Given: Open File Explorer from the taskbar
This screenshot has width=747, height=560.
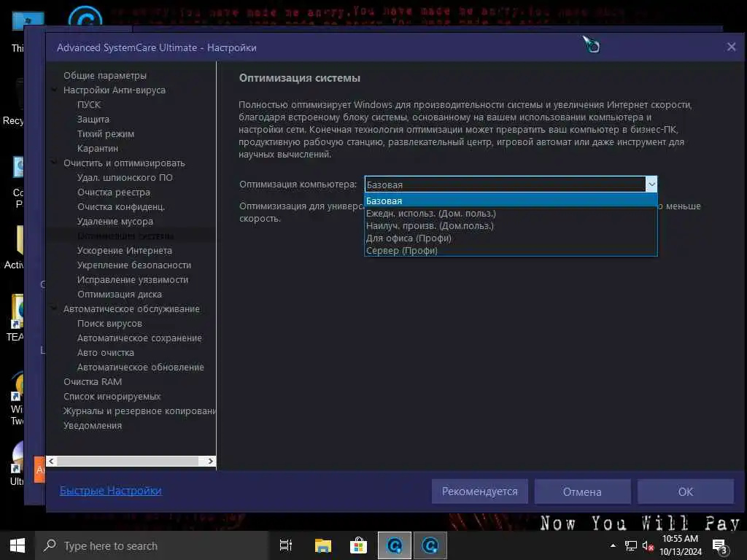Looking at the screenshot, I should coord(323,545).
